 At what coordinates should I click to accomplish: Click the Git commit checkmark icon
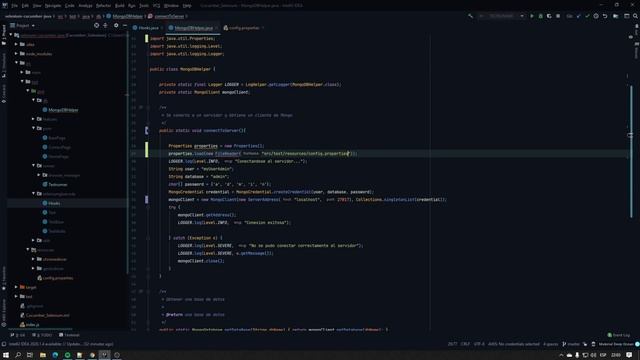tap(587, 16)
